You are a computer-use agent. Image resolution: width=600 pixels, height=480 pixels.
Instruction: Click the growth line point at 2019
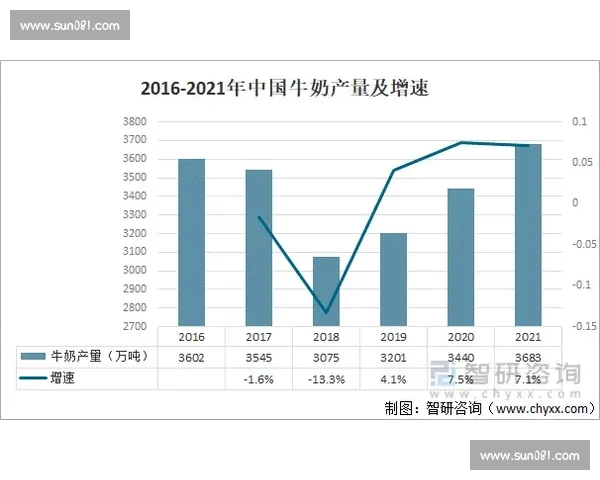393,170
